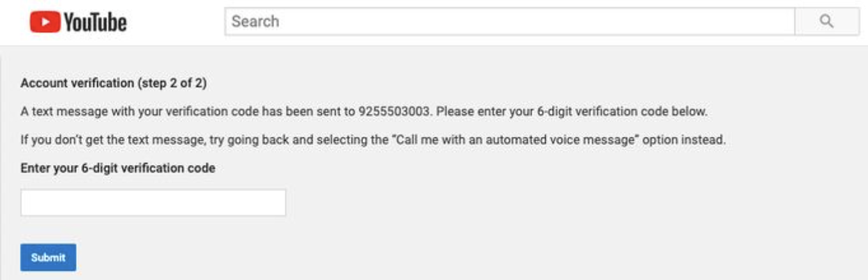
Task: Focus the 6-digit verification code field
Action: pos(153,203)
